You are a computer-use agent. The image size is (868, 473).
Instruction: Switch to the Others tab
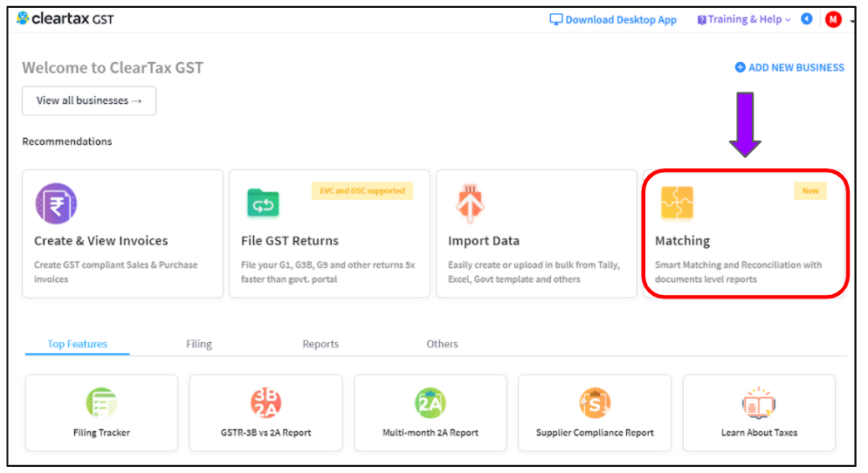pyautogui.click(x=442, y=344)
